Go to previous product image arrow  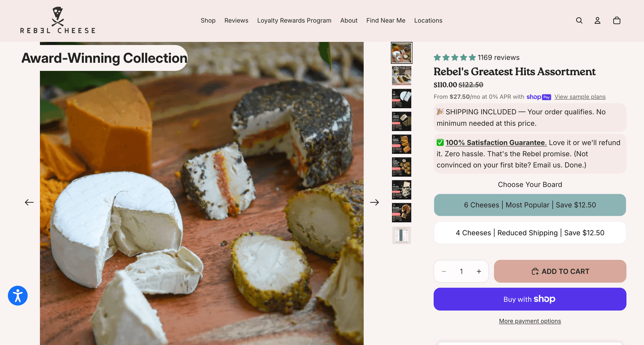[x=29, y=202]
